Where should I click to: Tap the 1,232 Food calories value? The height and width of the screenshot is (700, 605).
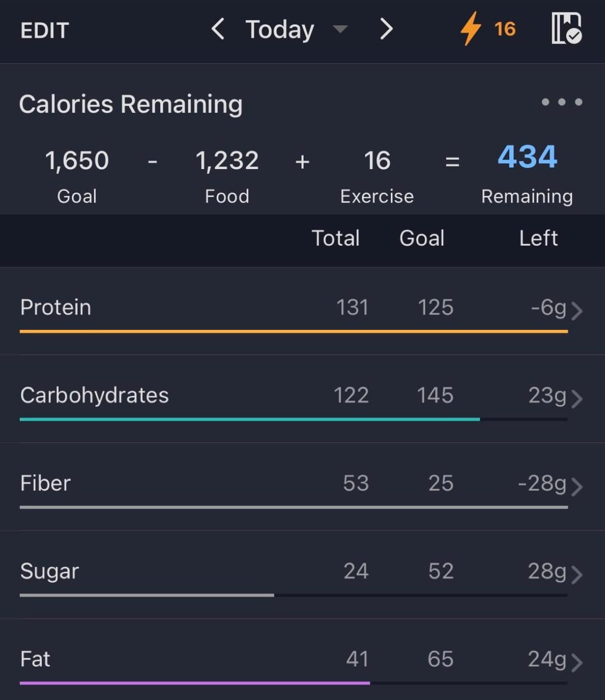(x=227, y=161)
